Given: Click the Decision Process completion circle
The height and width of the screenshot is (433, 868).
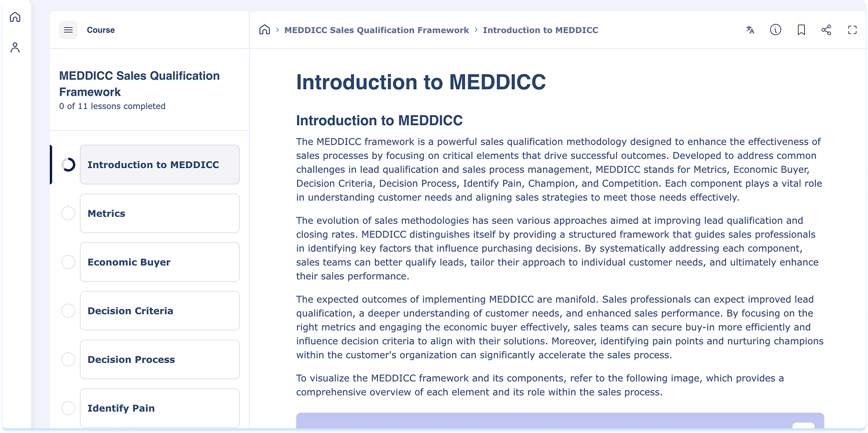Looking at the screenshot, I should pos(68,359).
